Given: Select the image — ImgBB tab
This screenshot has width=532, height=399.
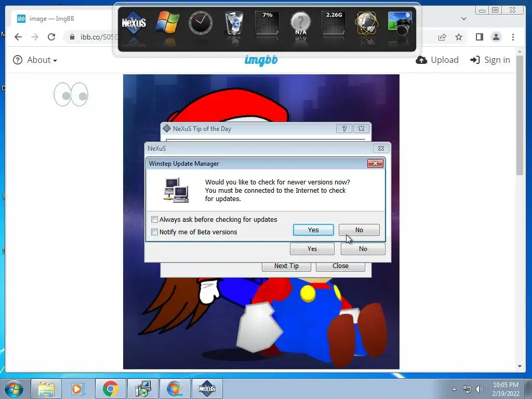Looking at the screenshot, I should pyautogui.click(x=61, y=19).
